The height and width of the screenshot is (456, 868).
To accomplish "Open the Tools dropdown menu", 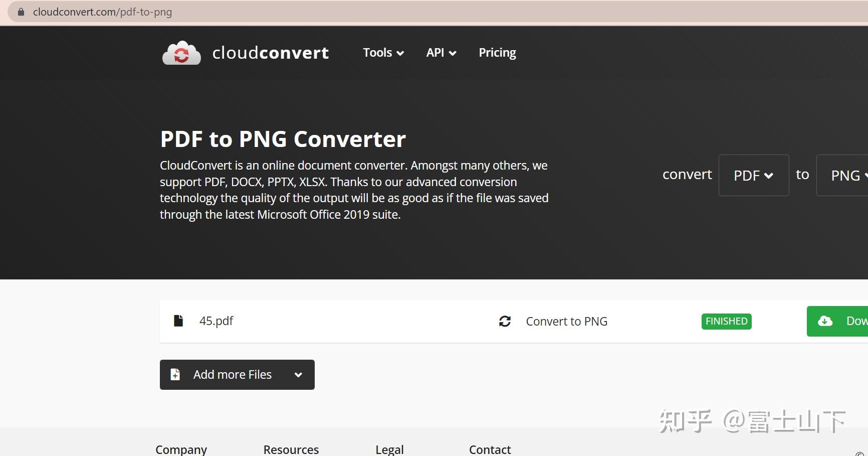I will coord(383,53).
